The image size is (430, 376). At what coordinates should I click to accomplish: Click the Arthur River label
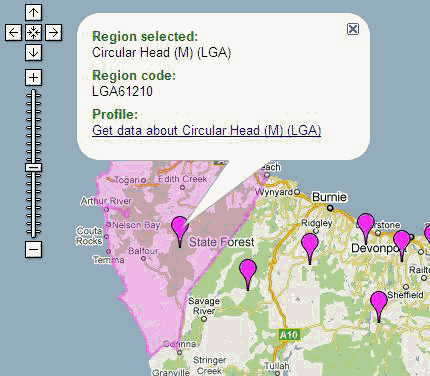tap(106, 201)
